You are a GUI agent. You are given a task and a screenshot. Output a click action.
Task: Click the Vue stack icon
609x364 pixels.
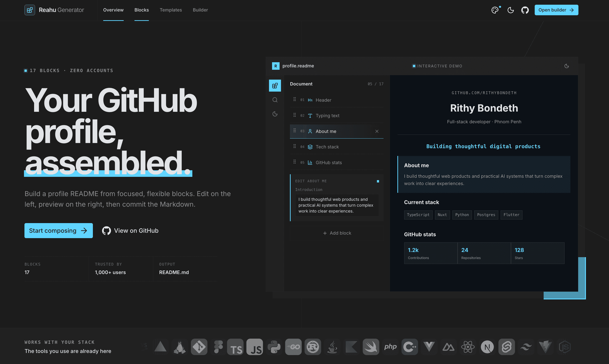click(429, 347)
